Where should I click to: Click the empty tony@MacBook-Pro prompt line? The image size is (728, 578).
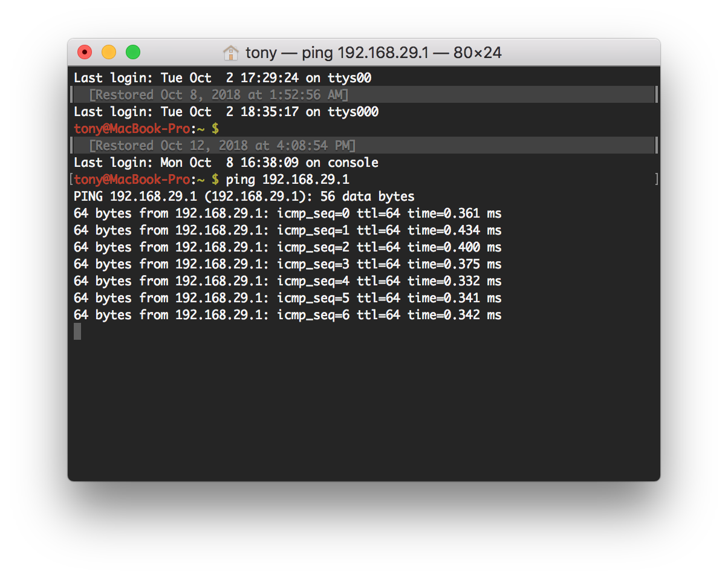(x=146, y=129)
